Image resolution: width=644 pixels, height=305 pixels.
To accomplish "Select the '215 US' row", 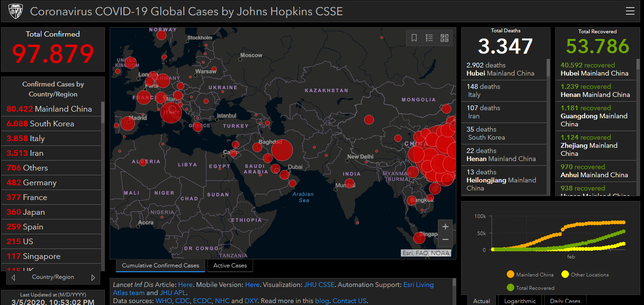I will click(x=51, y=241).
